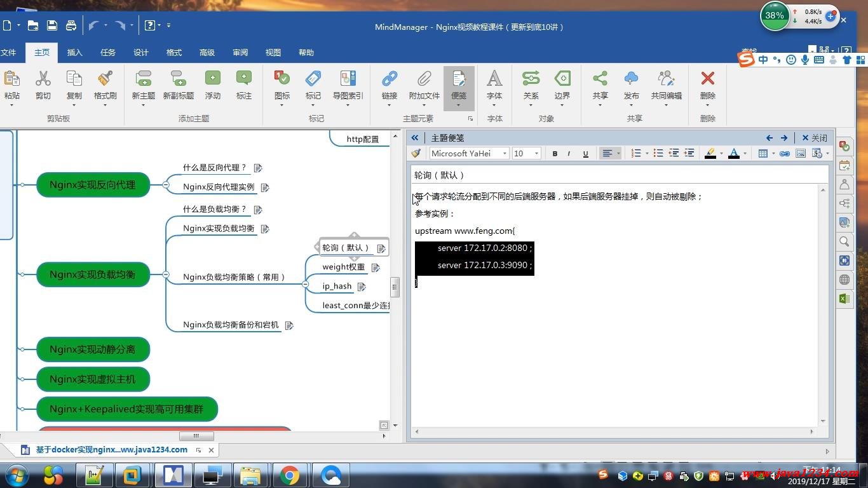Click the Save icon in quick access toolbar
The height and width of the screenshot is (488, 868).
click(52, 25)
